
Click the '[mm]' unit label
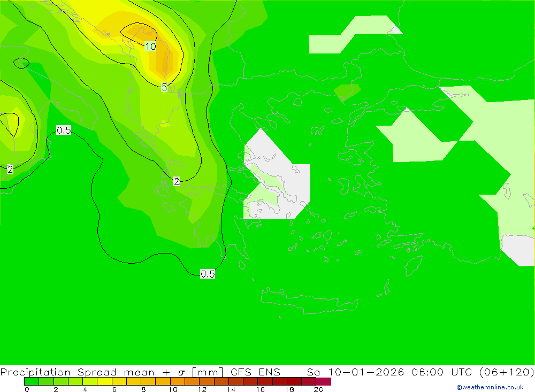(x=208, y=372)
